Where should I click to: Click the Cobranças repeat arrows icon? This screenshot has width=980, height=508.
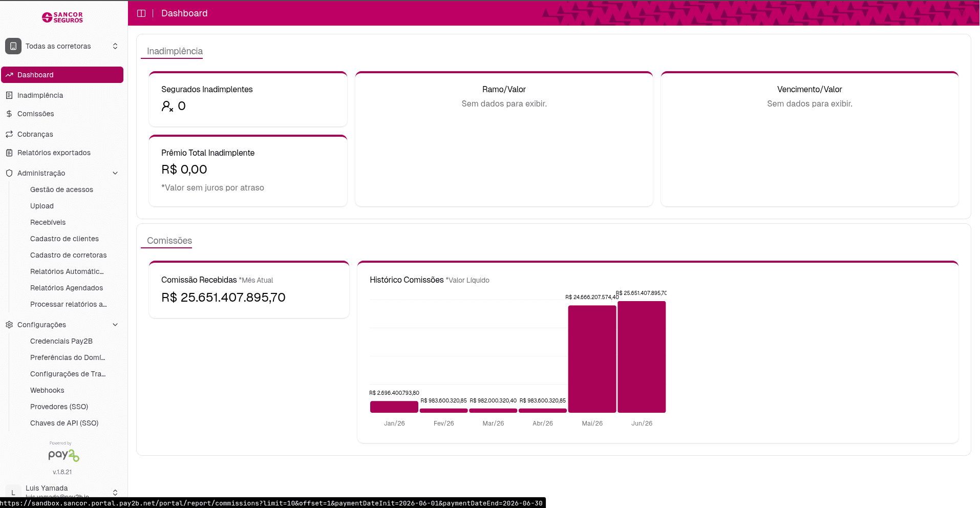click(9, 134)
